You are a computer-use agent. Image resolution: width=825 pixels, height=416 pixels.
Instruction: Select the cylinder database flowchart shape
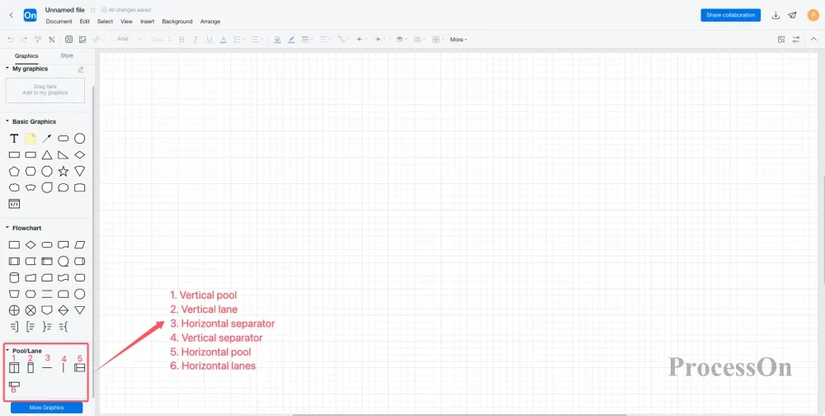click(14, 278)
